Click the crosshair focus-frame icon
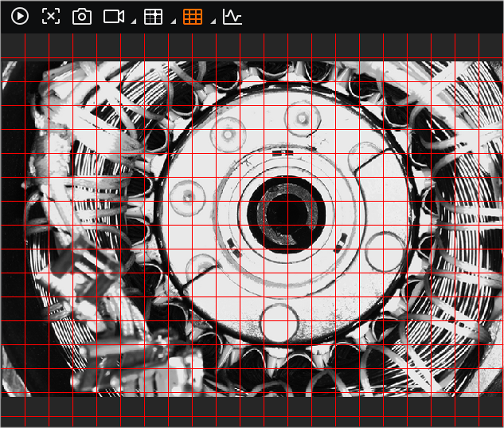 click(51, 16)
